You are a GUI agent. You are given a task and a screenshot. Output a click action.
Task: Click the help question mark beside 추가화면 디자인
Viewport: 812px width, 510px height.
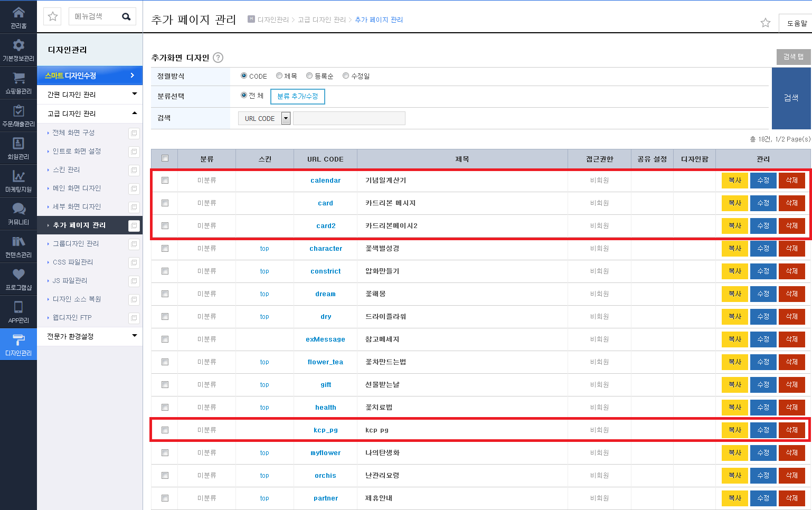218,58
